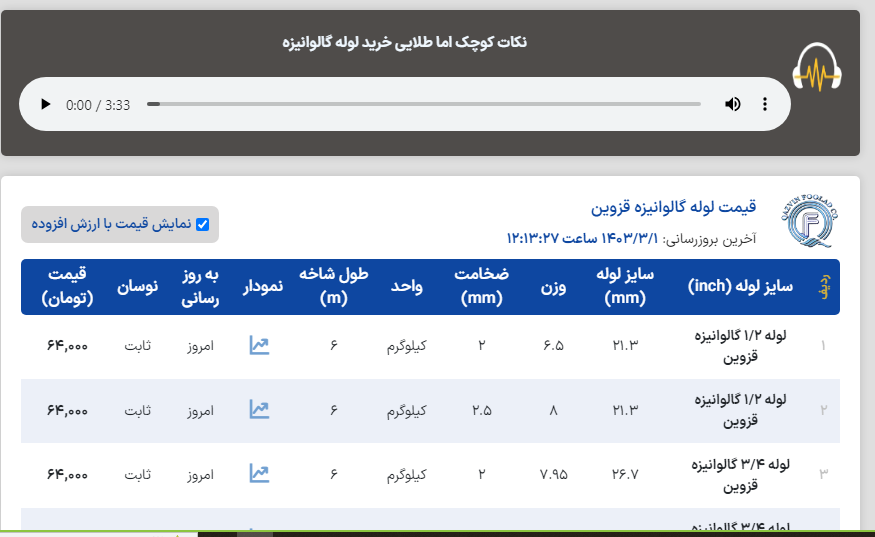This screenshot has height=537, width=875.
Task: Open row 3 لوله 3/4 گالوانیزه قزوین link
Action: [740, 474]
